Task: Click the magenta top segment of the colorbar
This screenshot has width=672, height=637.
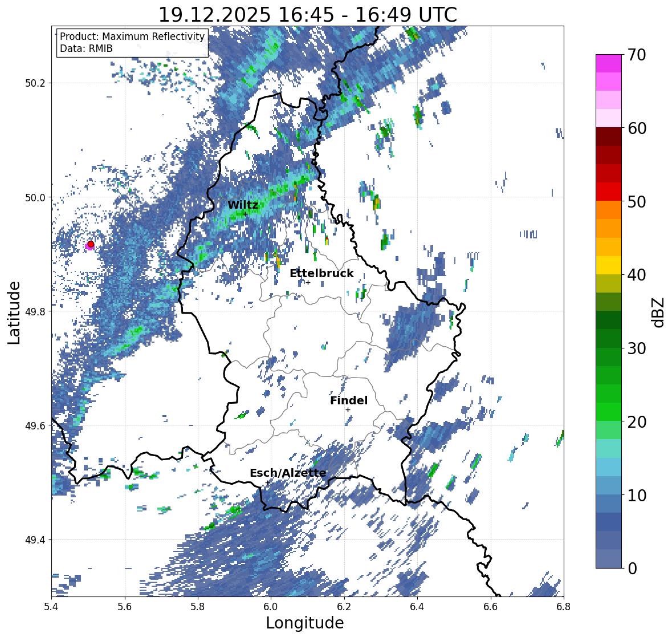Action: 609,63
